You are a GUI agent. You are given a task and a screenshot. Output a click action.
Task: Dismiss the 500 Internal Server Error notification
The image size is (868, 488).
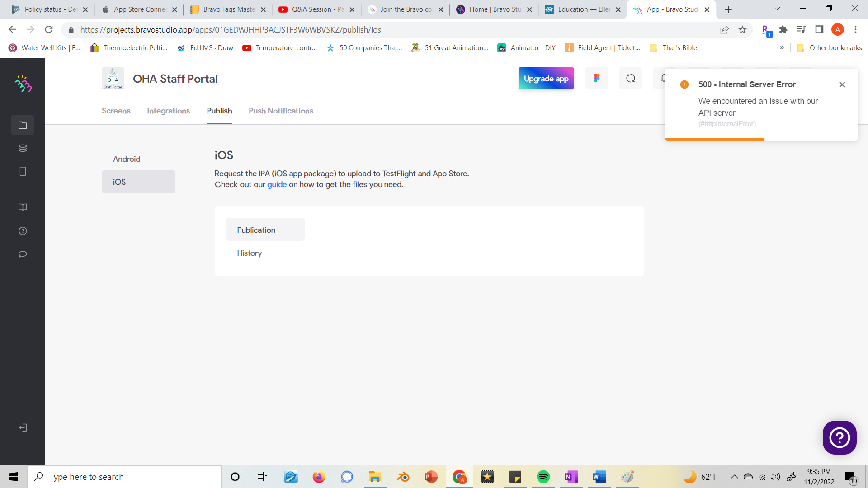coord(842,84)
